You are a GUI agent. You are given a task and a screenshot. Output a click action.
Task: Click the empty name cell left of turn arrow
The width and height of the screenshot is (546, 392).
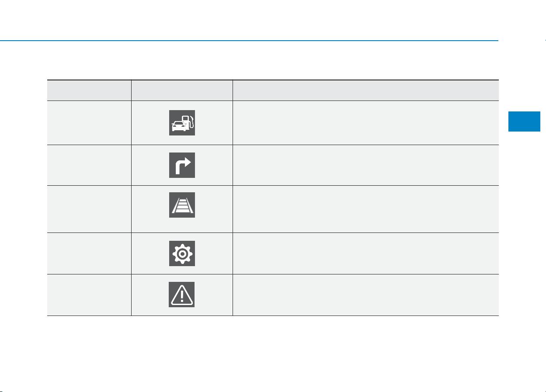click(89, 165)
